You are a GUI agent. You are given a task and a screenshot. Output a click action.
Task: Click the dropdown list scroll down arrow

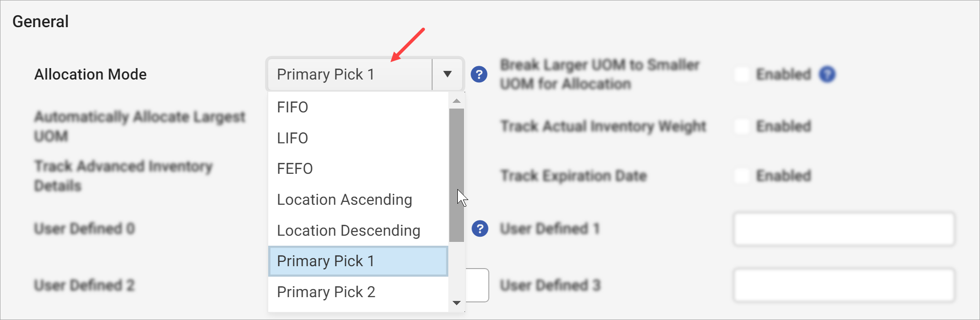[456, 303]
